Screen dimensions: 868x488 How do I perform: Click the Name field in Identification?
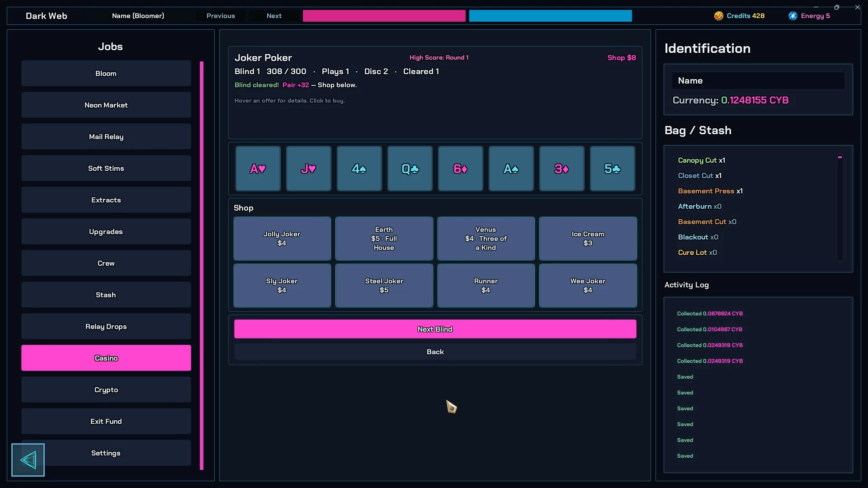coord(758,81)
